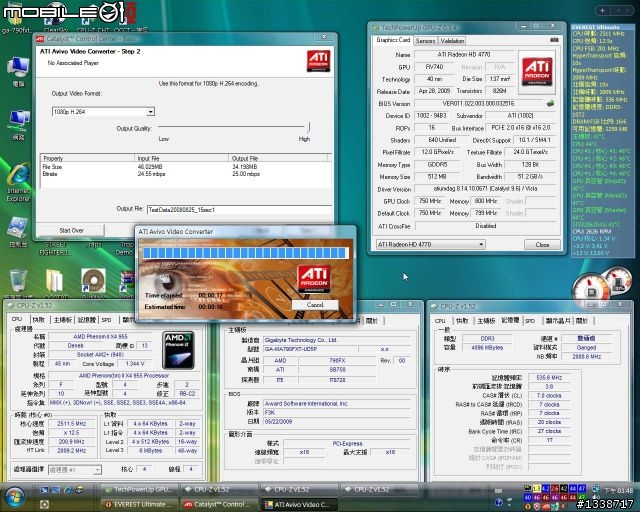The width and height of the screenshot is (640, 512).
Task: Open the ATI Radeon HD 4770 card dropdown in GPU-Z
Action: [x=431, y=244]
